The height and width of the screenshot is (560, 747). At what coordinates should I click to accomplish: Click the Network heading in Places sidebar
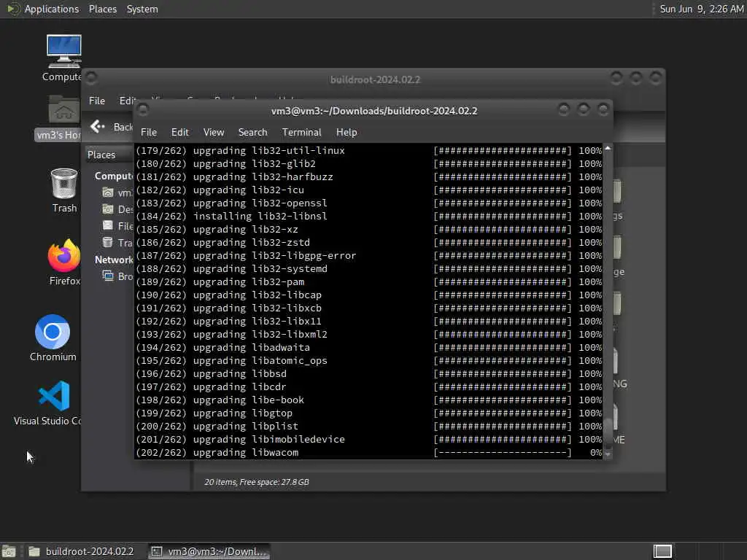click(113, 260)
